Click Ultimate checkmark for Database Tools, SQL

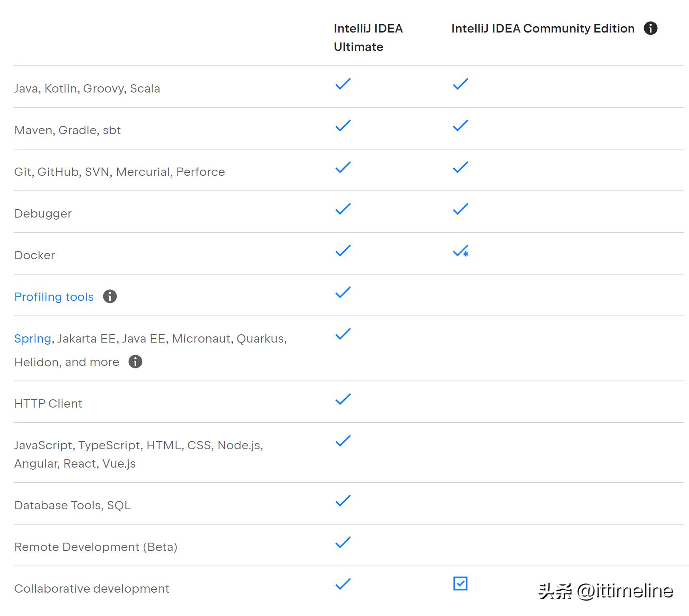point(343,501)
